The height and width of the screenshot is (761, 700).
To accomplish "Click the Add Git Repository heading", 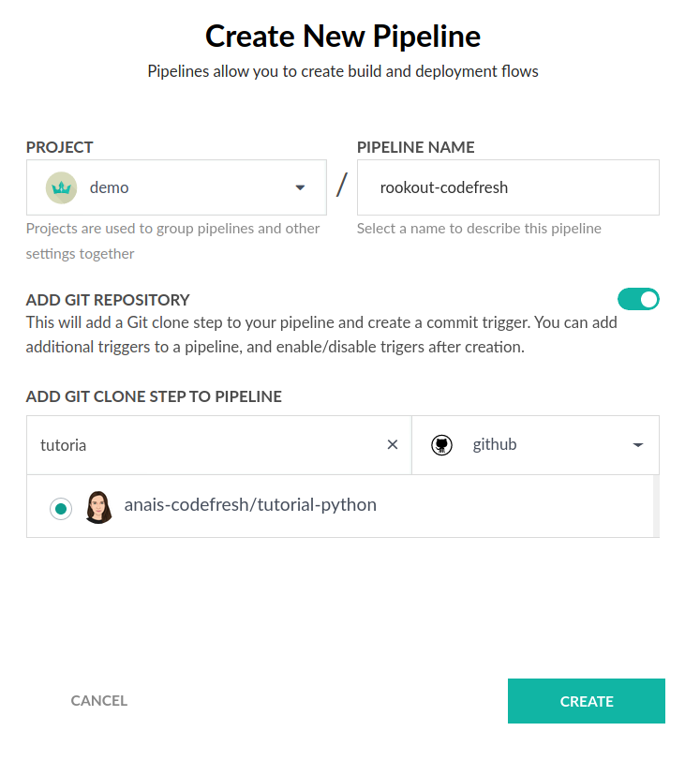I will pos(108,300).
